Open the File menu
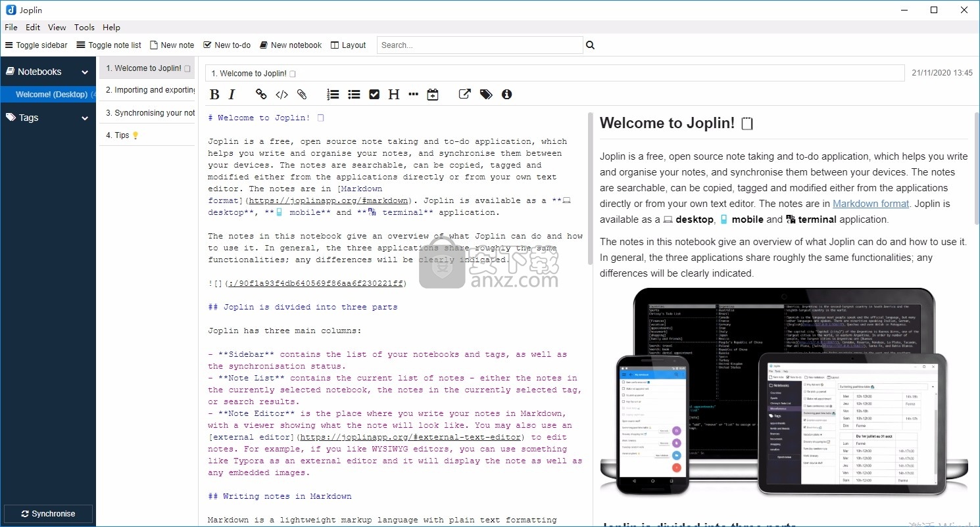Viewport: 980px width, 527px height. (x=11, y=28)
